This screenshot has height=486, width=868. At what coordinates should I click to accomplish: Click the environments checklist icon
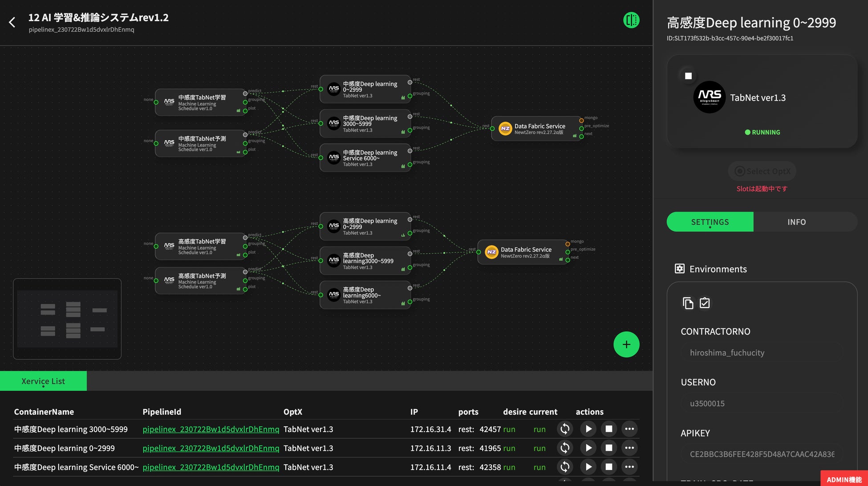(705, 303)
